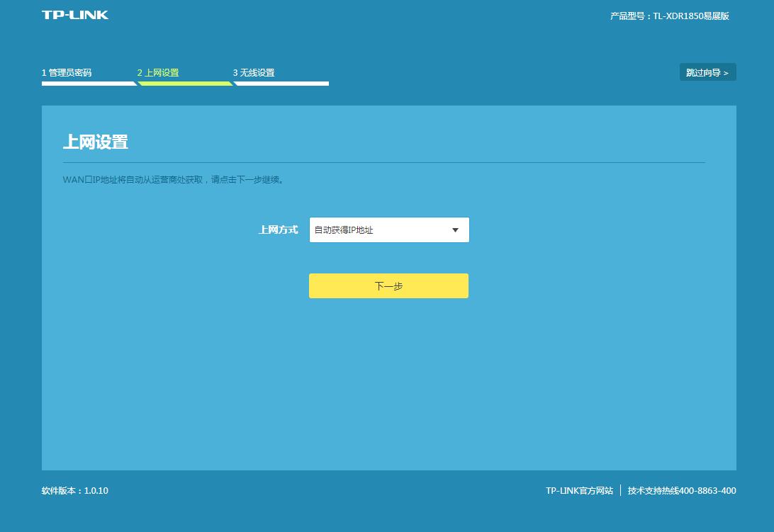
Task: Select the 2 上网设置 step tab
Action: coord(159,72)
